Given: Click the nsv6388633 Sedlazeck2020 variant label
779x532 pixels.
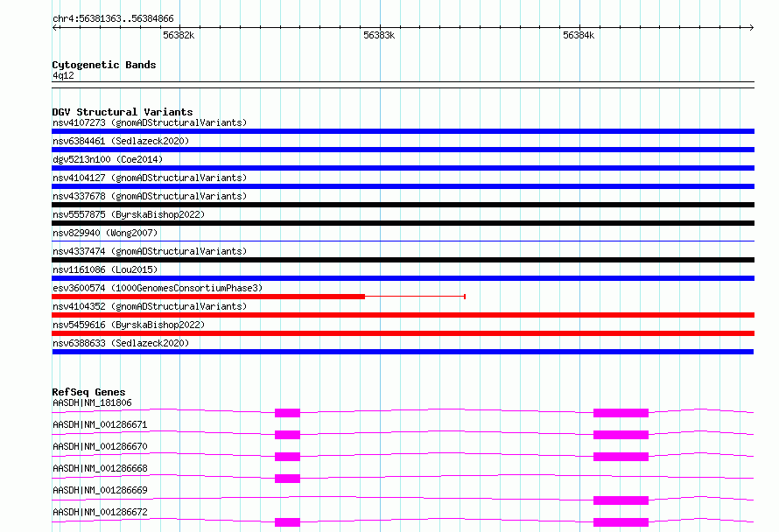Looking at the screenshot, I should pyautogui.click(x=121, y=343).
